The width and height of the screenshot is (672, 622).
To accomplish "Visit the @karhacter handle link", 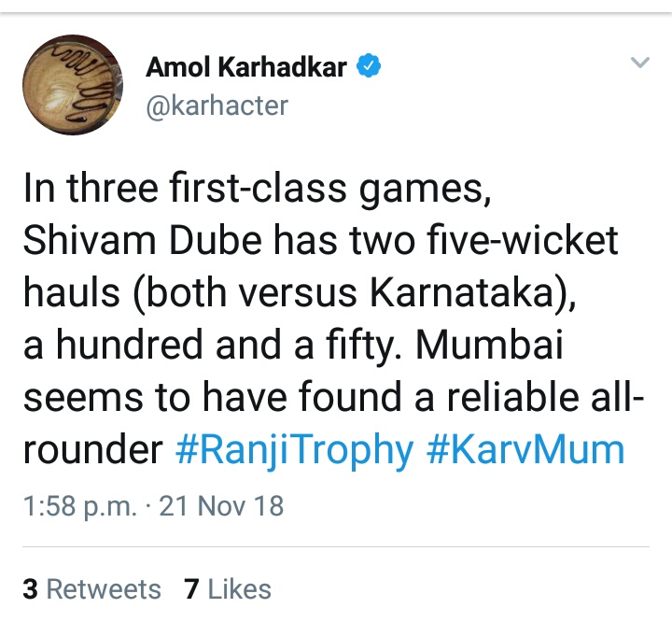I will coord(217,106).
